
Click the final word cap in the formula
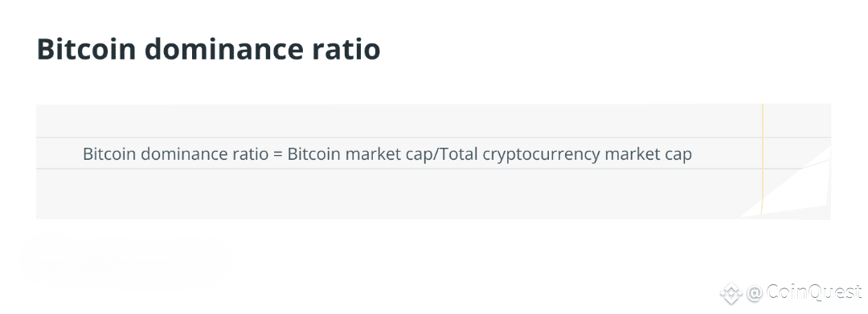click(678, 155)
